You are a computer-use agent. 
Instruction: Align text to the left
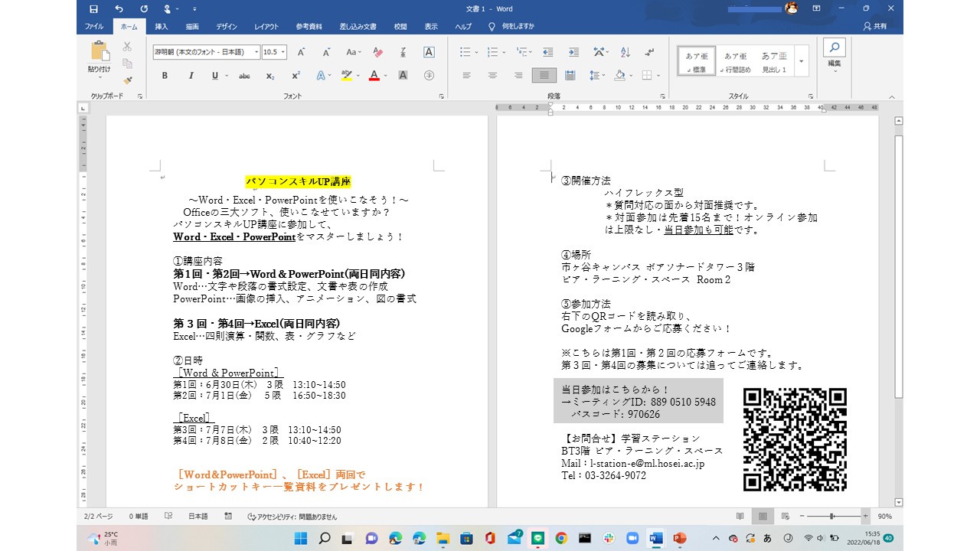click(466, 76)
